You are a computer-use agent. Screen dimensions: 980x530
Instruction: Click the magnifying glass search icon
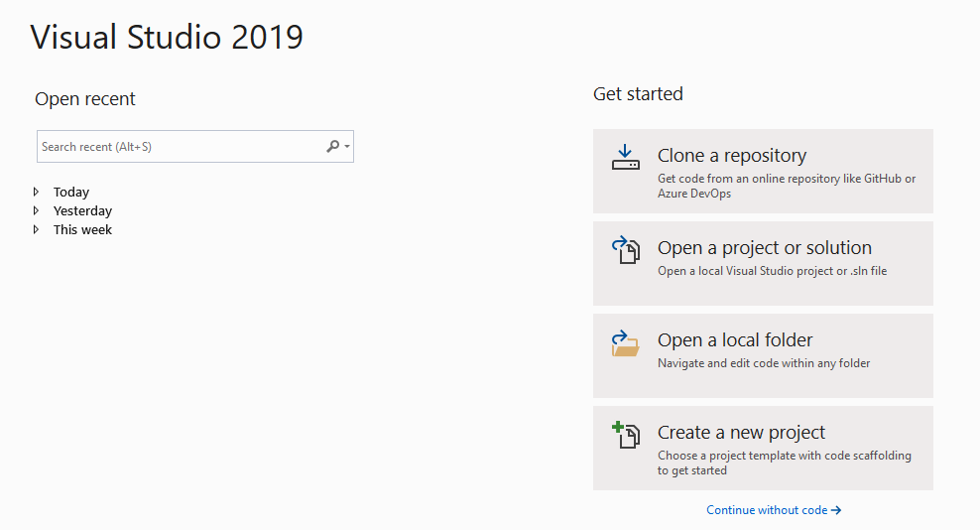(x=333, y=147)
